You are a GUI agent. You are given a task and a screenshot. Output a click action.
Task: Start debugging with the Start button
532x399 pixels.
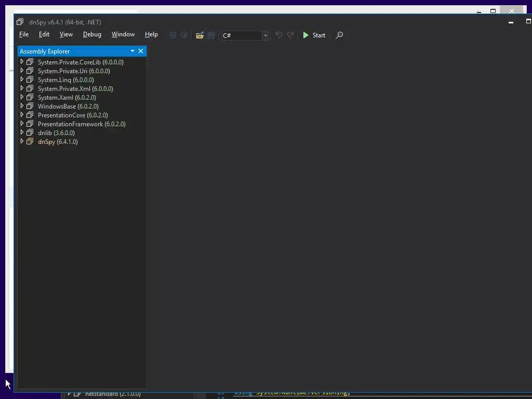(x=314, y=35)
